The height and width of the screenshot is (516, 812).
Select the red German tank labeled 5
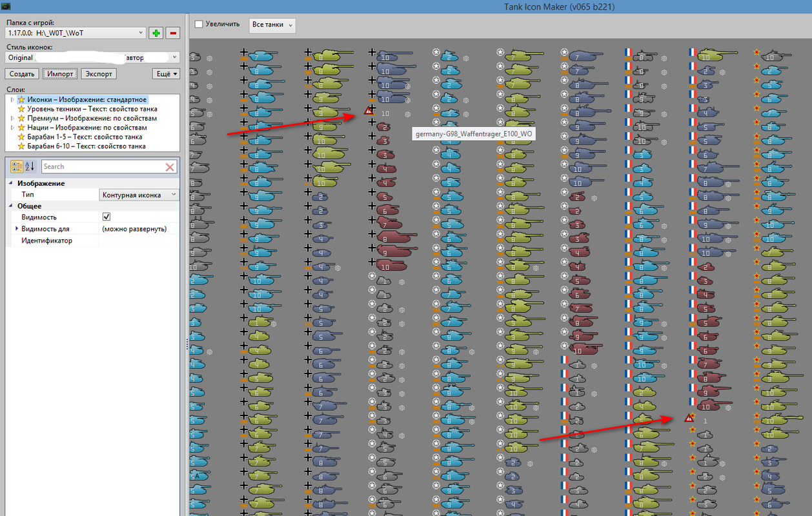[385, 196]
